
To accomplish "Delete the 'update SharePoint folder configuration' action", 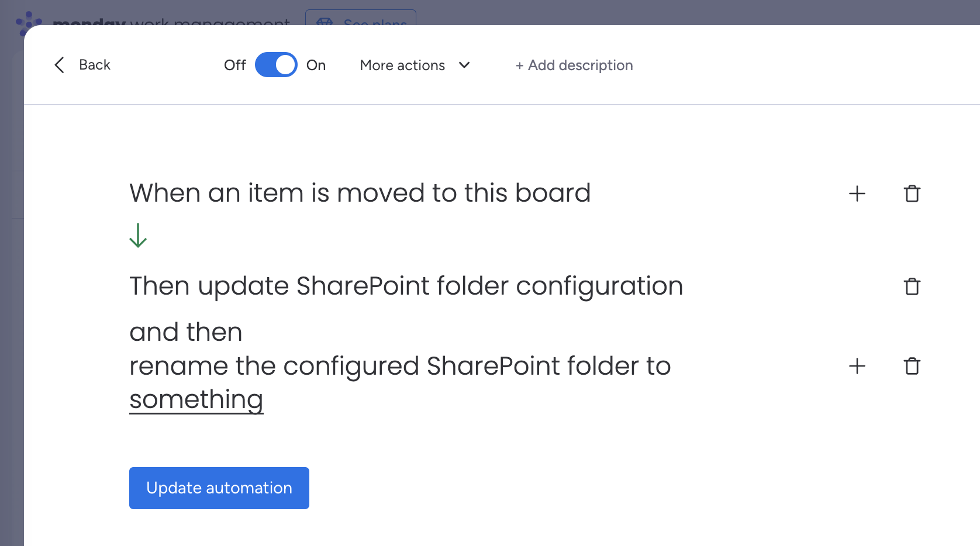I will pyautogui.click(x=912, y=286).
